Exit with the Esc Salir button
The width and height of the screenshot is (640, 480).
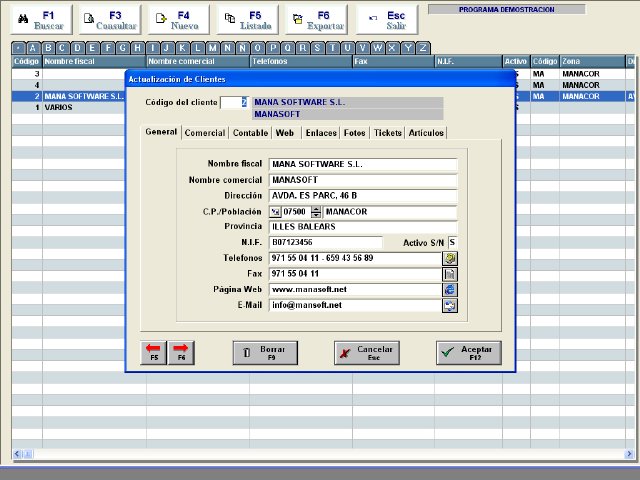(x=387, y=20)
